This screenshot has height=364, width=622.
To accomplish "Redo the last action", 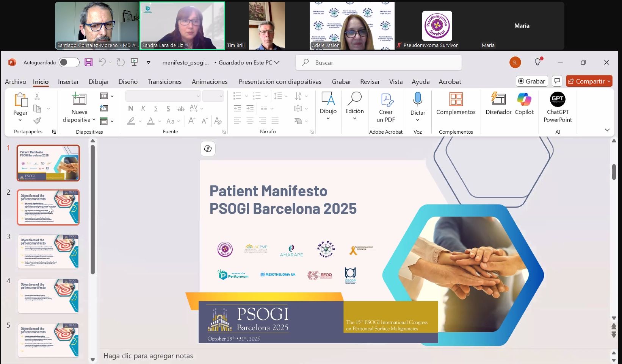I will 121,62.
